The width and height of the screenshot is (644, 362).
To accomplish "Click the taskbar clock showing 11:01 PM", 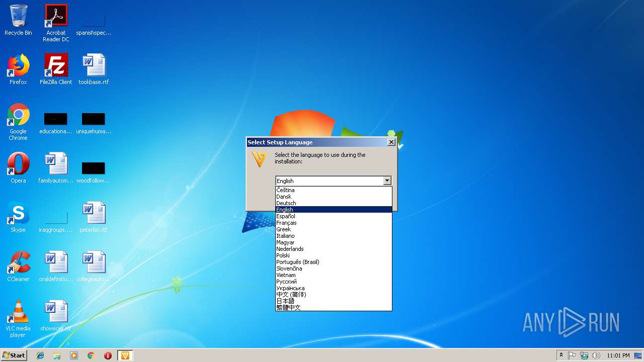I will 618,355.
